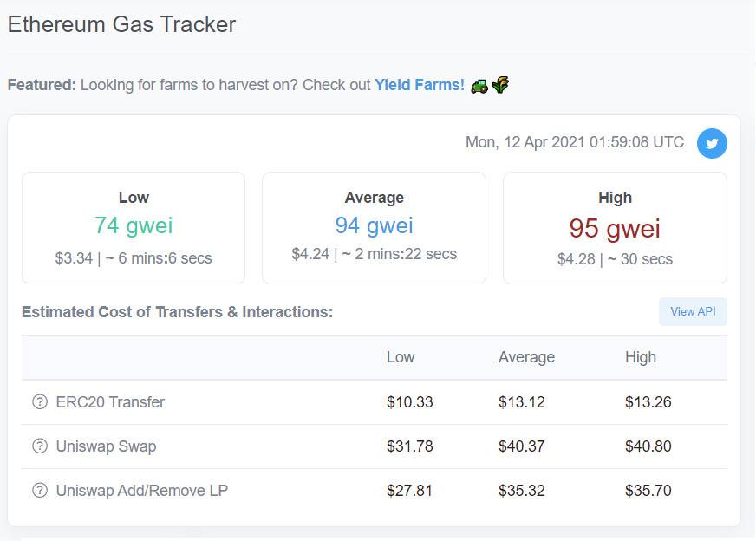
Task: Click the 94 gwei average value
Action: tap(374, 225)
